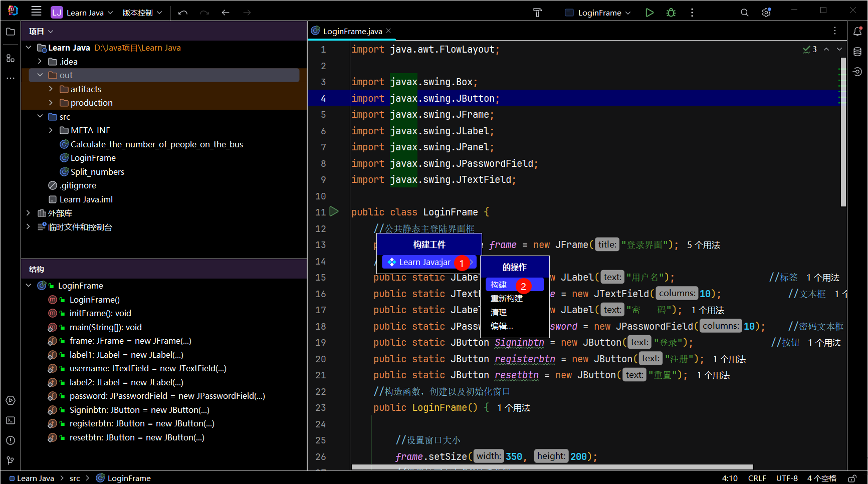
Task: Select resetbtn field in structure panel
Action: (x=137, y=437)
